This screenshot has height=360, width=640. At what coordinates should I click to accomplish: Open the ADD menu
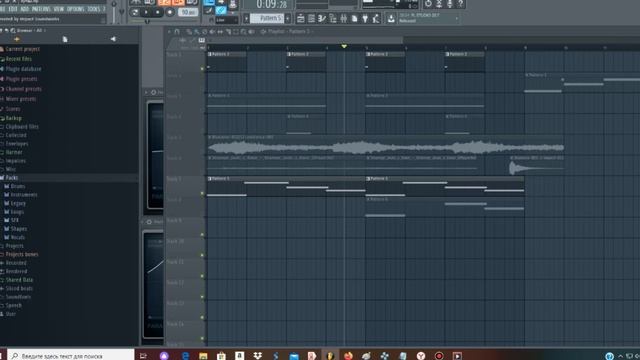[24, 9]
